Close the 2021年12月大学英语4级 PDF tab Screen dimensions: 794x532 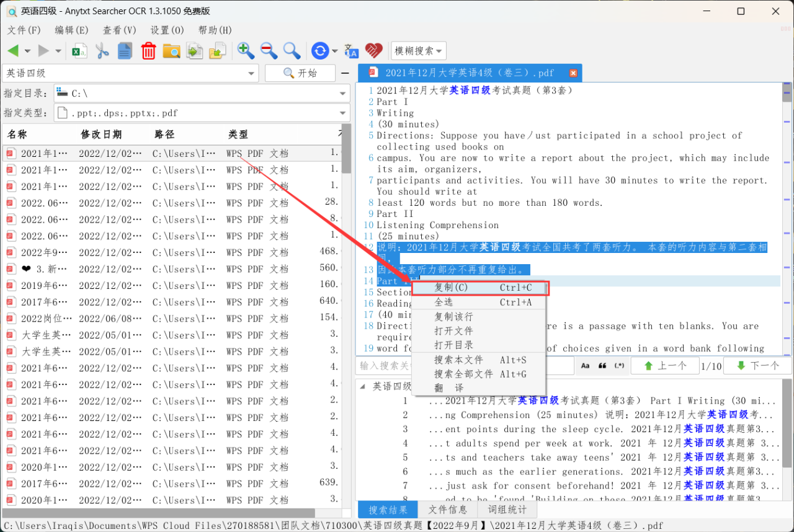tap(573, 73)
